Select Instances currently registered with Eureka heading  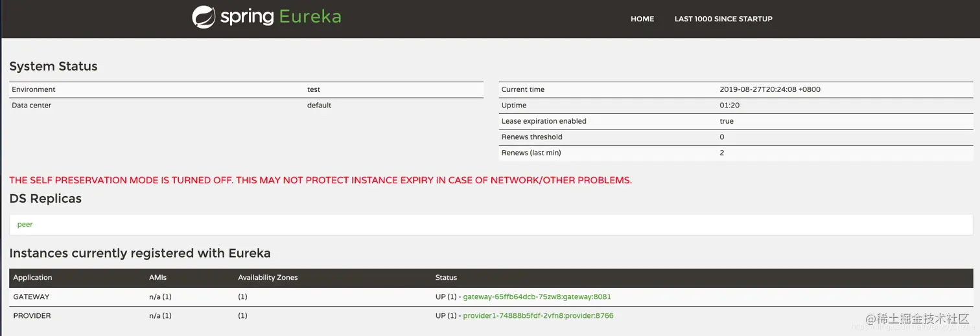(140, 253)
